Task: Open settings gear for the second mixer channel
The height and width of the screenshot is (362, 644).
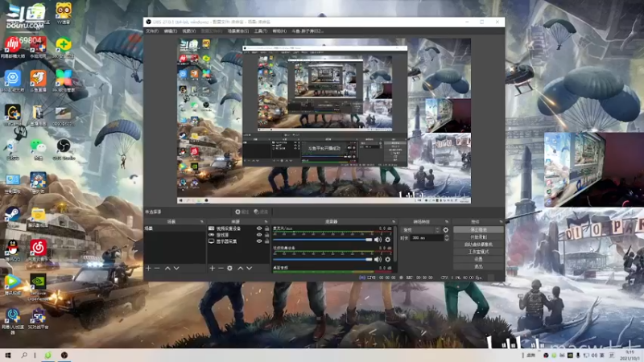Action: [388, 259]
